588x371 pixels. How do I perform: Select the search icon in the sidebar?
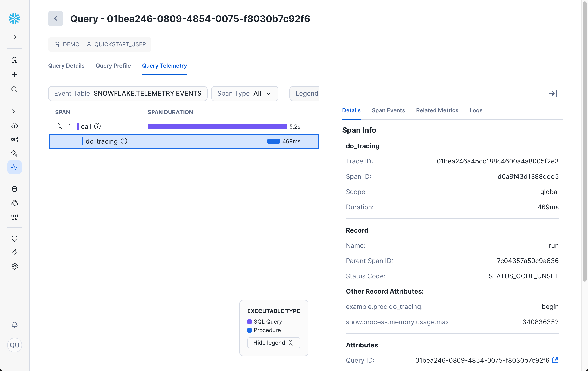click(15, 89)
